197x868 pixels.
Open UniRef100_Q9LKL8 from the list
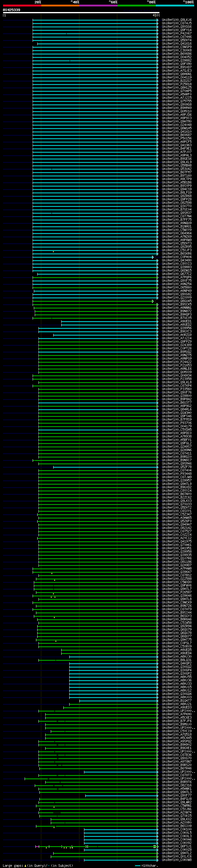tap(177, 382)
